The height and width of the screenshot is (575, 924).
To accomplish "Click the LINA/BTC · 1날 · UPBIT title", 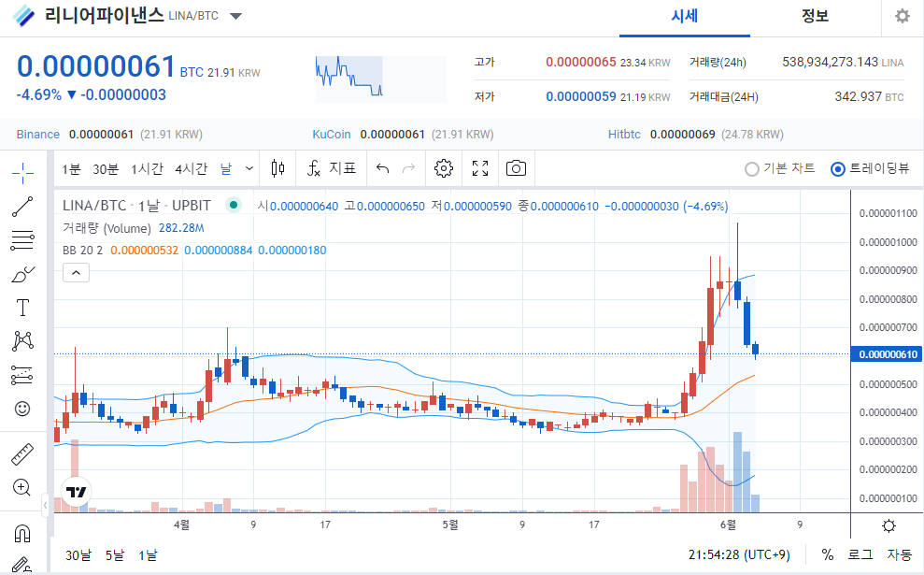I will [x=136, y=206].
